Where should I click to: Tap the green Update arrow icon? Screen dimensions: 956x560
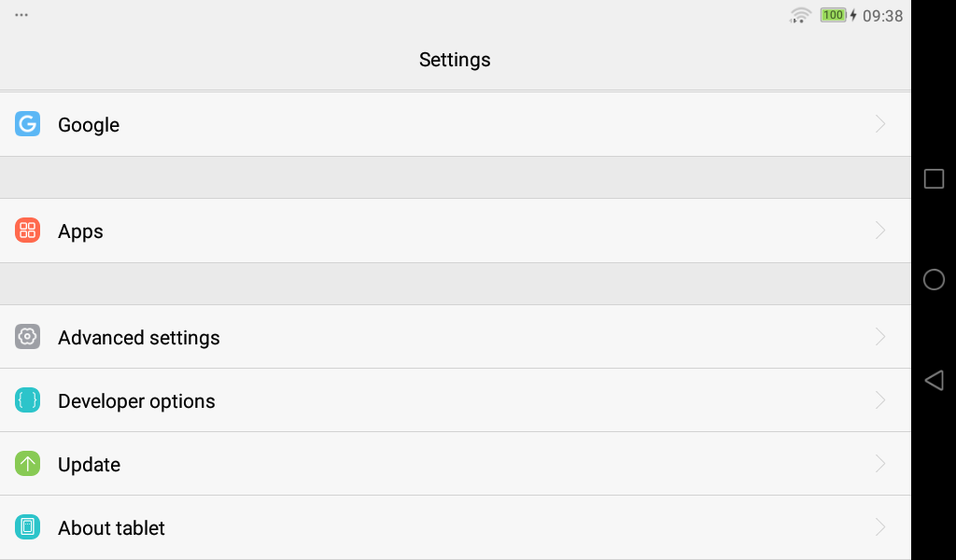[27, 464]
